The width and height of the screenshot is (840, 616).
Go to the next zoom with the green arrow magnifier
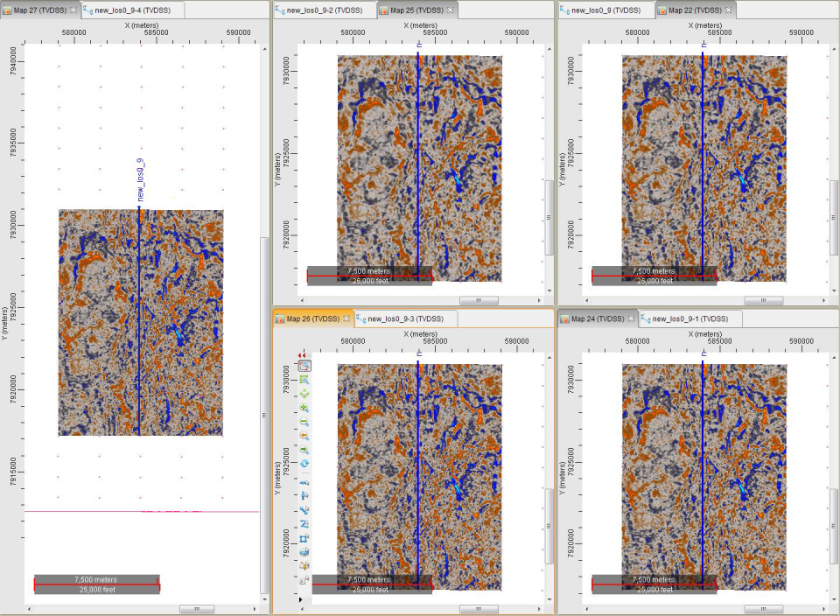(304, 450)
